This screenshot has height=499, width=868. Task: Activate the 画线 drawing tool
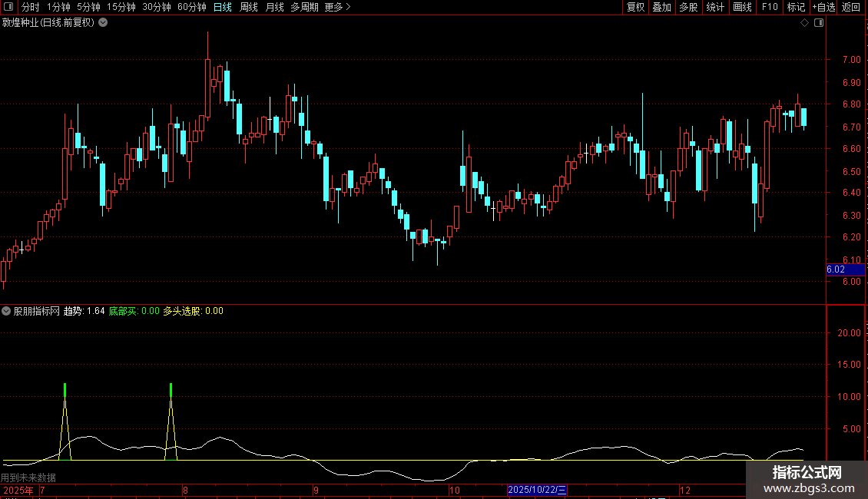(742, 7)
